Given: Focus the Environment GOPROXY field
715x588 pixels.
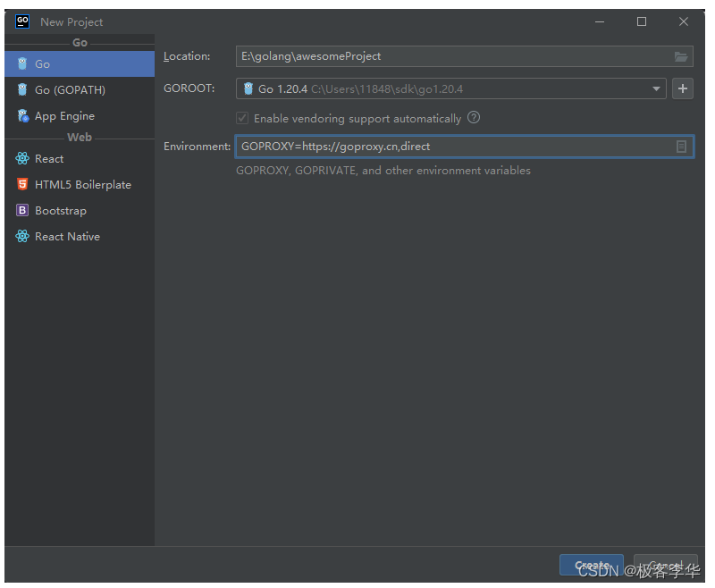Looking at the screenshot, I should click(x=465, y=147).
